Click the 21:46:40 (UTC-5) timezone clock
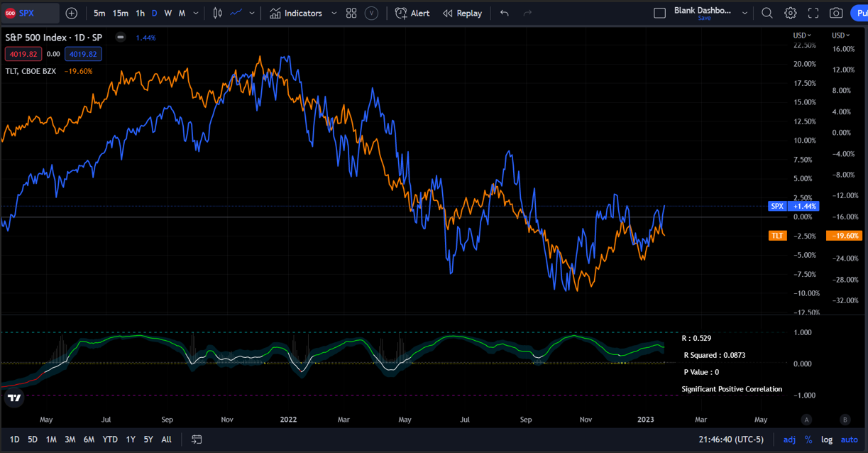 731,440
